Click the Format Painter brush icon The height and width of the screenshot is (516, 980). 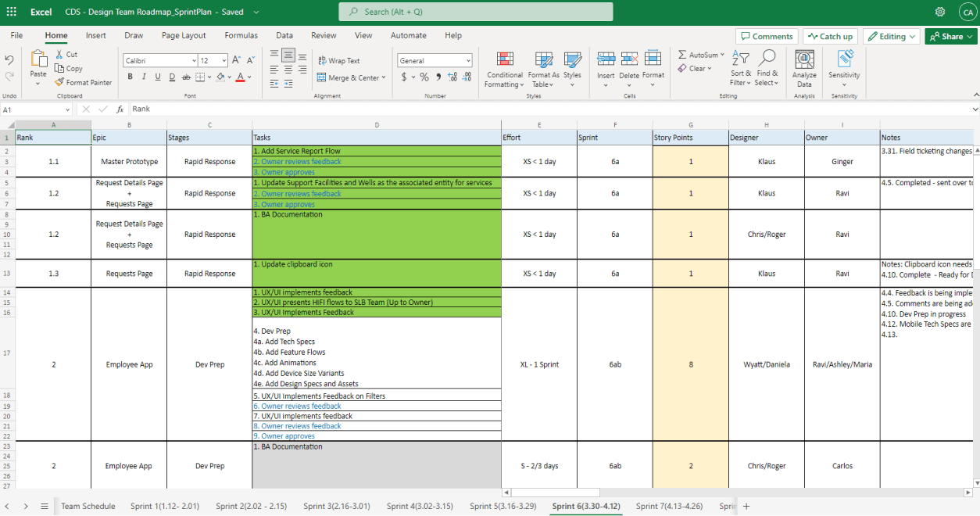(x=60, y=82)
